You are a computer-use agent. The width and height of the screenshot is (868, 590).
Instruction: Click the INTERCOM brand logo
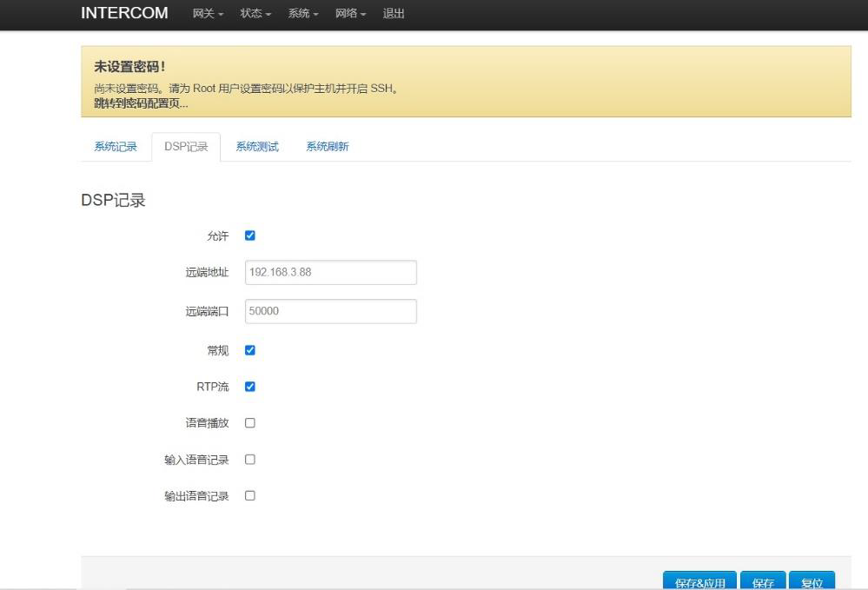(124, 13)
